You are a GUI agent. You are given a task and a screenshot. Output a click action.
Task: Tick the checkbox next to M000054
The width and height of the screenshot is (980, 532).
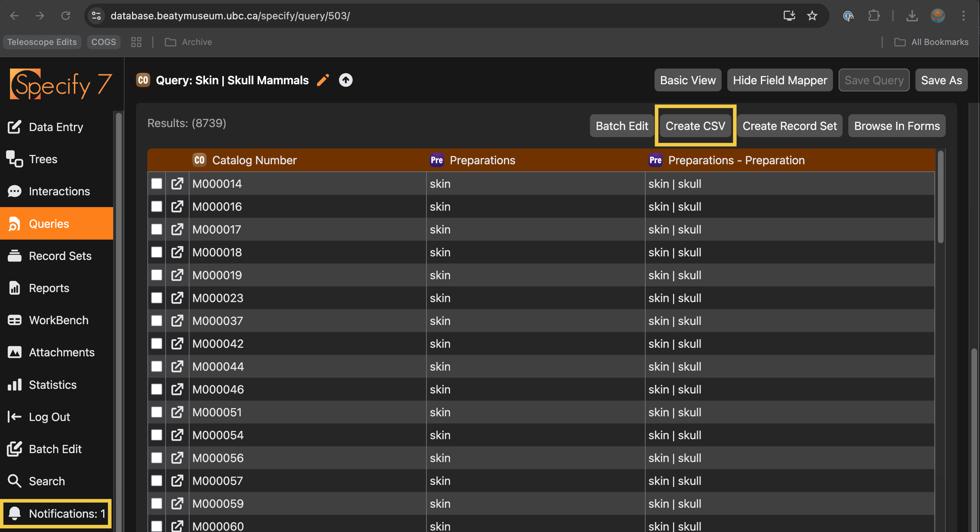pyautogui.click(x=156, y=435)
